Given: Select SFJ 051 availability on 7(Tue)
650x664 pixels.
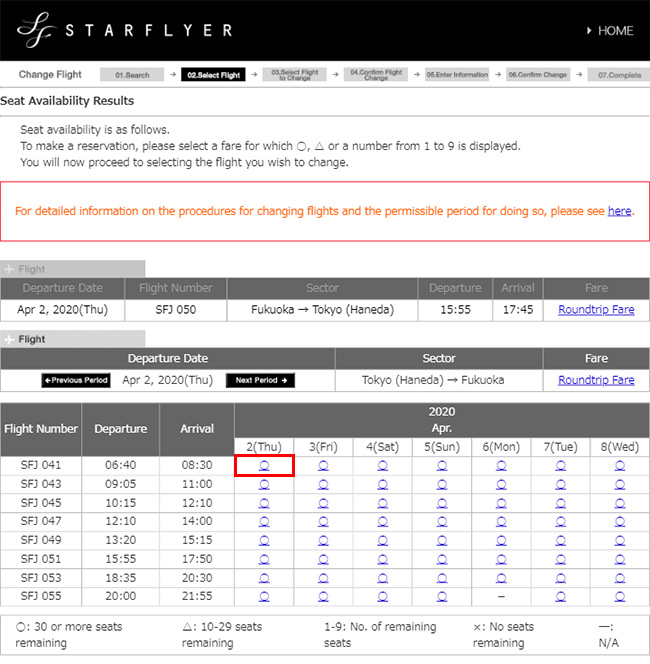Looking at the screenshot, I should click(560, 560).
